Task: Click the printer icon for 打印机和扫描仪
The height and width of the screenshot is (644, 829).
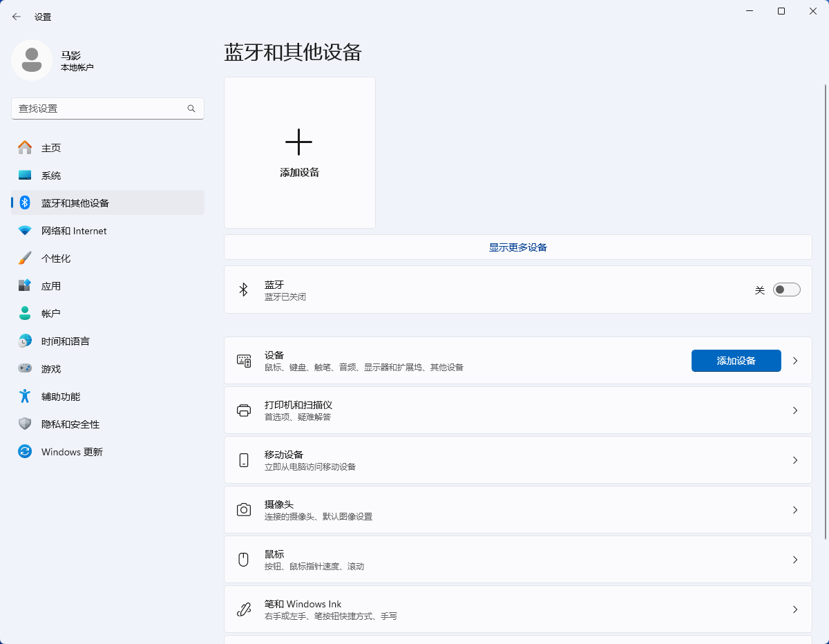Action: (243, 410)
